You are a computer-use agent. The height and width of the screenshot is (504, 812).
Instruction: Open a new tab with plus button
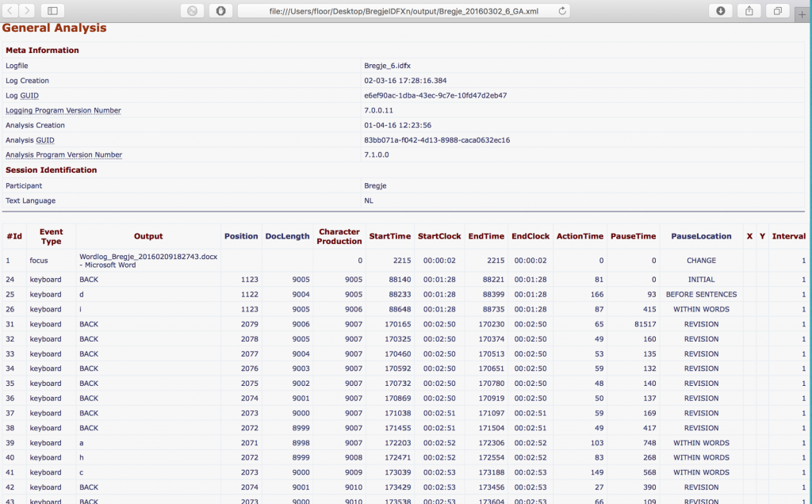802,11
